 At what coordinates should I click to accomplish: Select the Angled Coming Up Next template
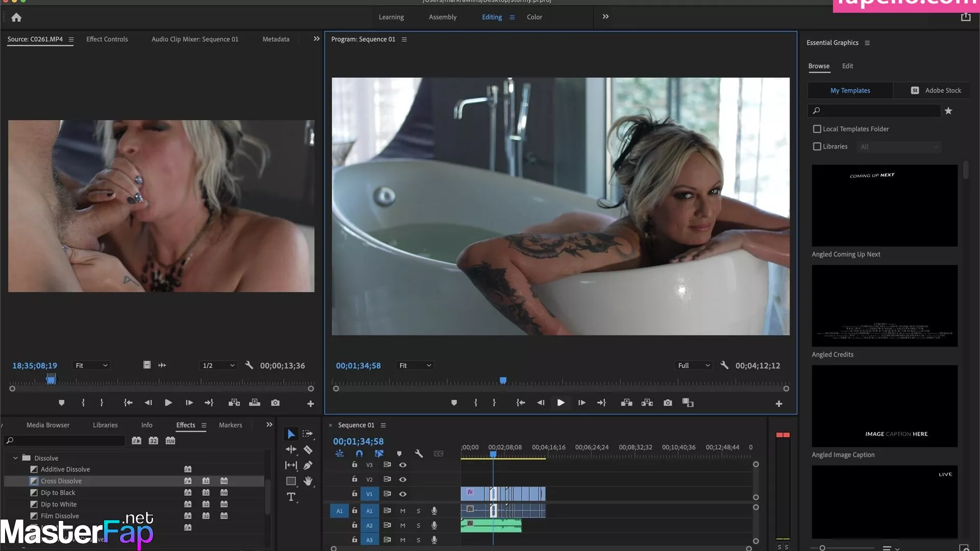[x=885, y=206]
